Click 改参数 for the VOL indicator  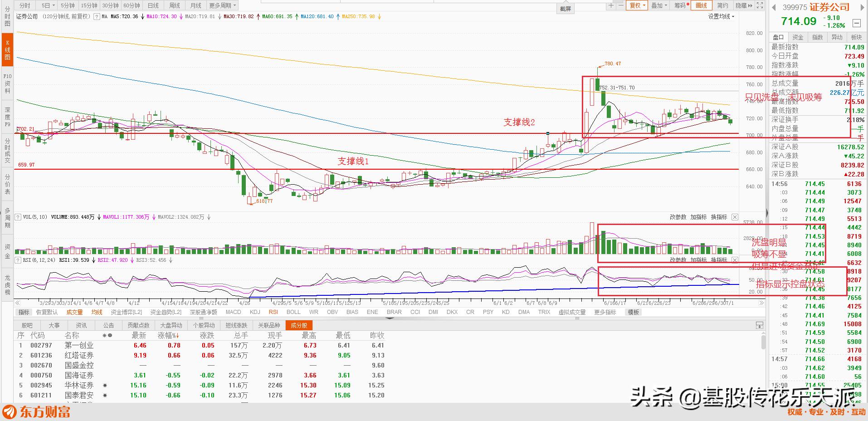(x=678, y=217)
